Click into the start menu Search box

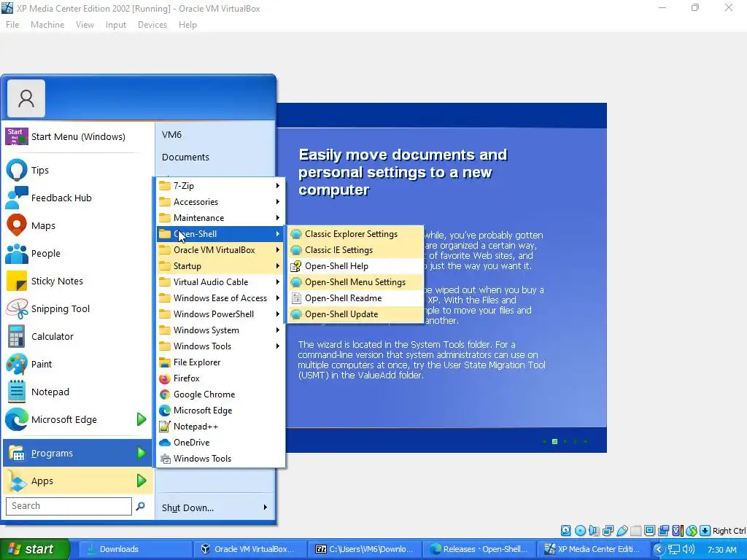point(69,506)
